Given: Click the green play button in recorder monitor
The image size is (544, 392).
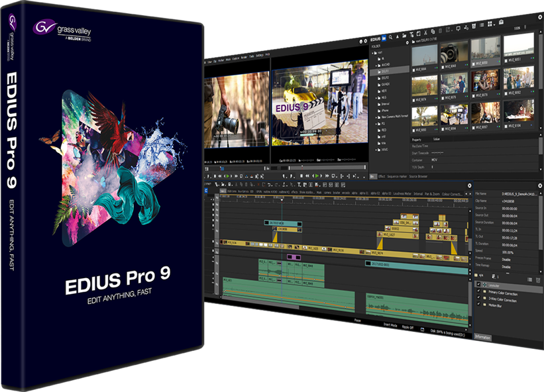Looking at the screenshot, I should [317, 176].
